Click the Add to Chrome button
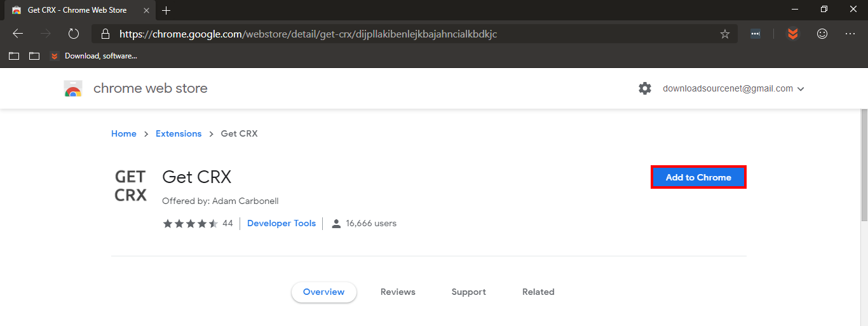The image size is (868, 326). click(x=698, y=177)
